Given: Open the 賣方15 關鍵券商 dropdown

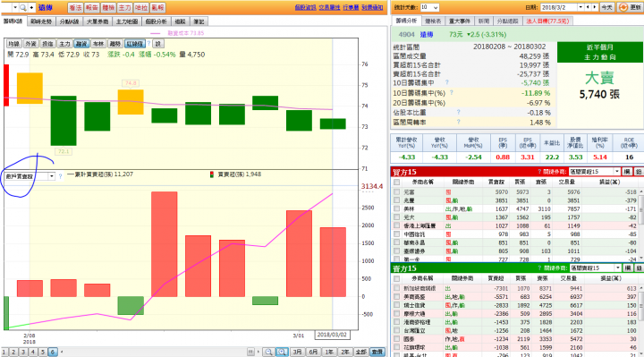Looking at the screenshot, I should (x=595, y=268).
